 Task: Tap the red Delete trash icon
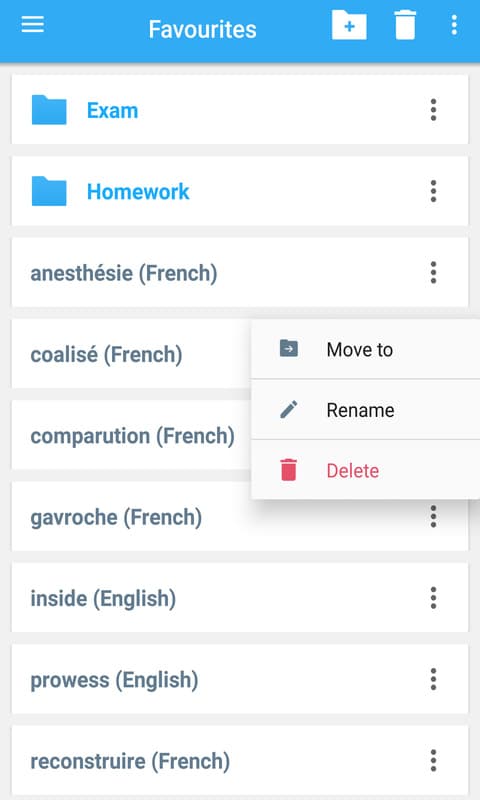click(x=288, y=470)
